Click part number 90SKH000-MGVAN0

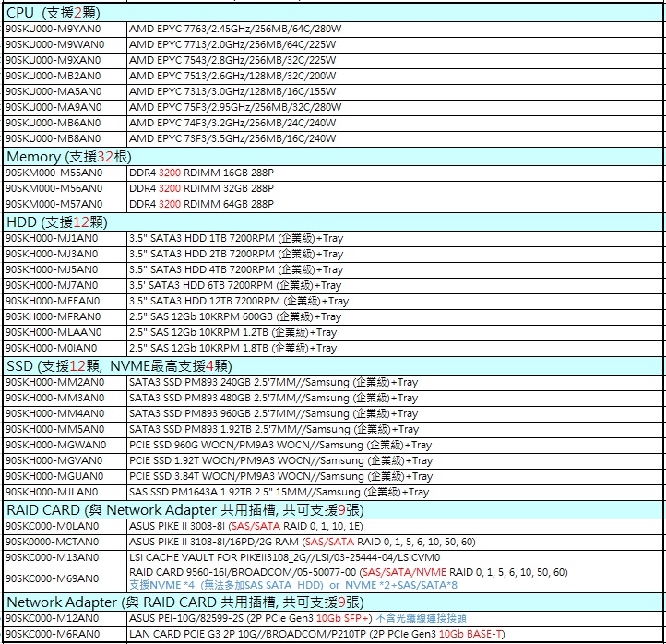[x=54, y=461]
